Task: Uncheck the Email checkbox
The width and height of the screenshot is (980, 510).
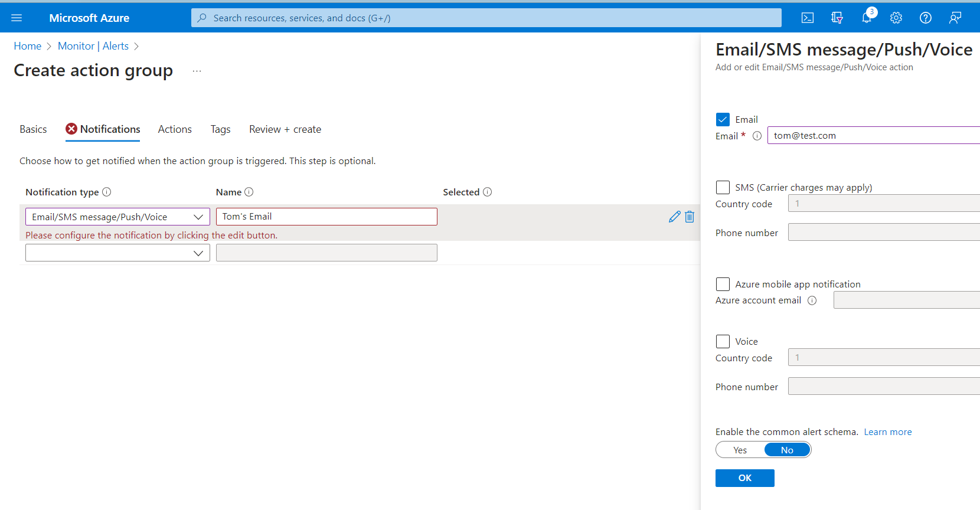Action: pos(723,119)
